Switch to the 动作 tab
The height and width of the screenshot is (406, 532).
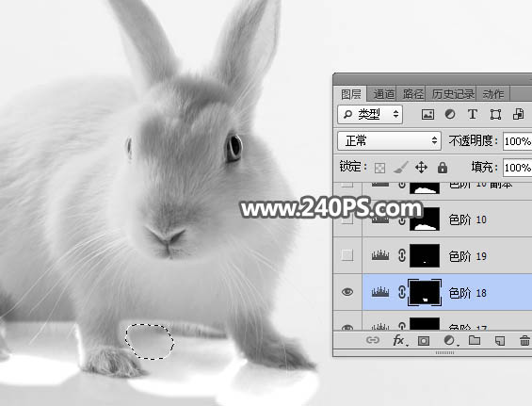click(493, 94)
